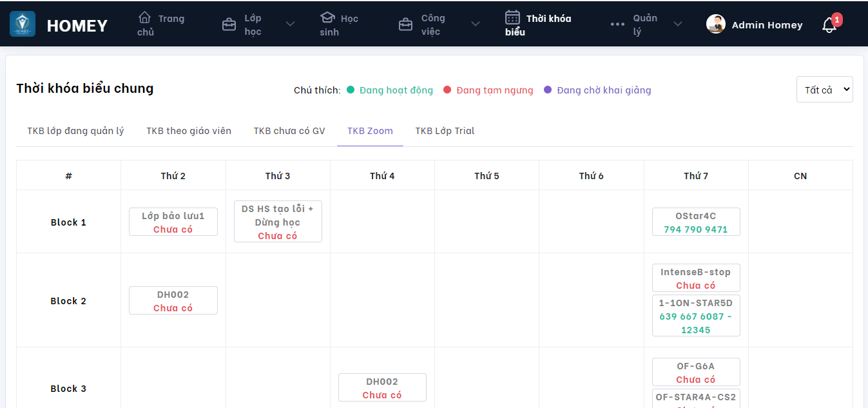
Task: Expand the Công việc dropdown chevron
Action: tap(476, 24)
